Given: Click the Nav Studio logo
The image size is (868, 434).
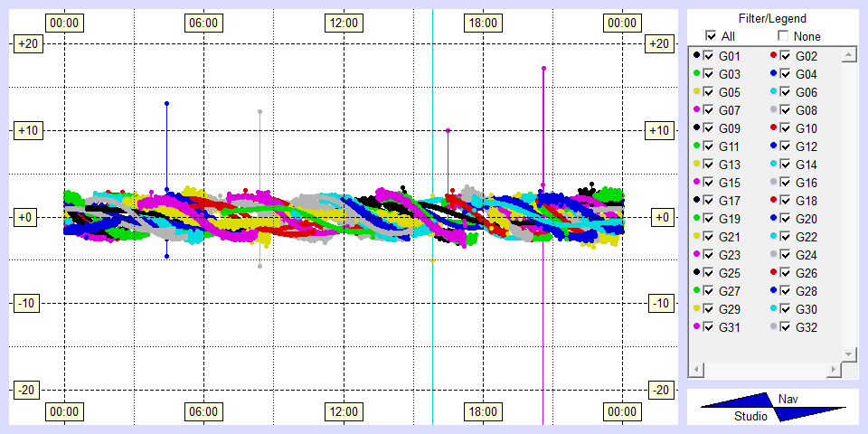Looking at the screenshot, I should (x=773, y=408).
